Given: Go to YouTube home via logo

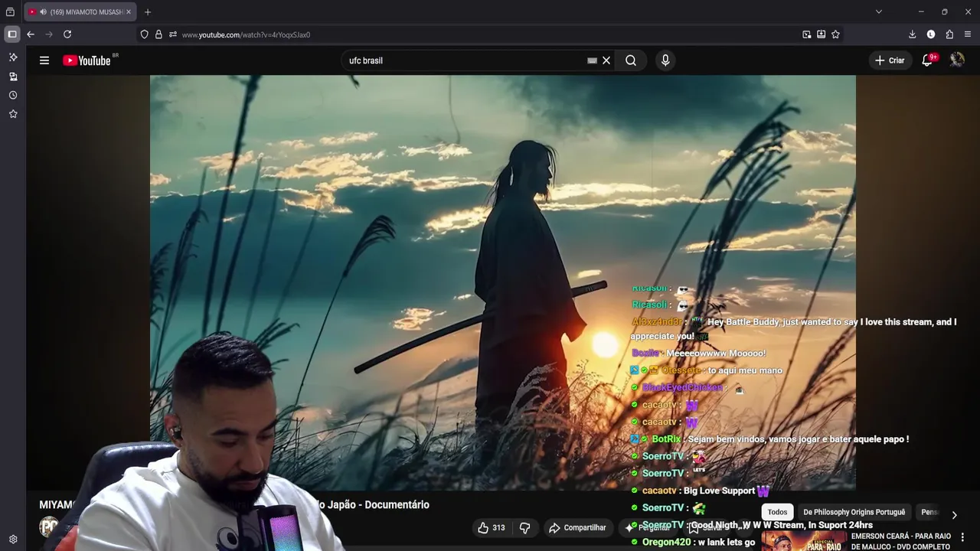Looking at the screenshot, I should point(87,60).
